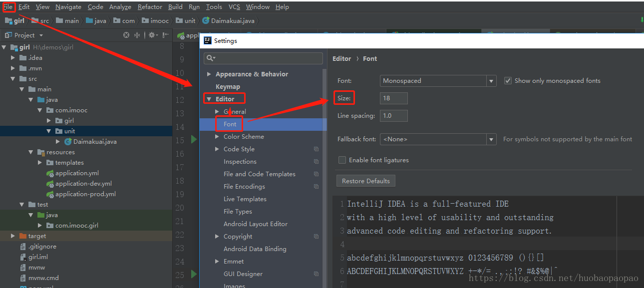
Task: Expand the .idea folder in tree
Action: (13, 58)
